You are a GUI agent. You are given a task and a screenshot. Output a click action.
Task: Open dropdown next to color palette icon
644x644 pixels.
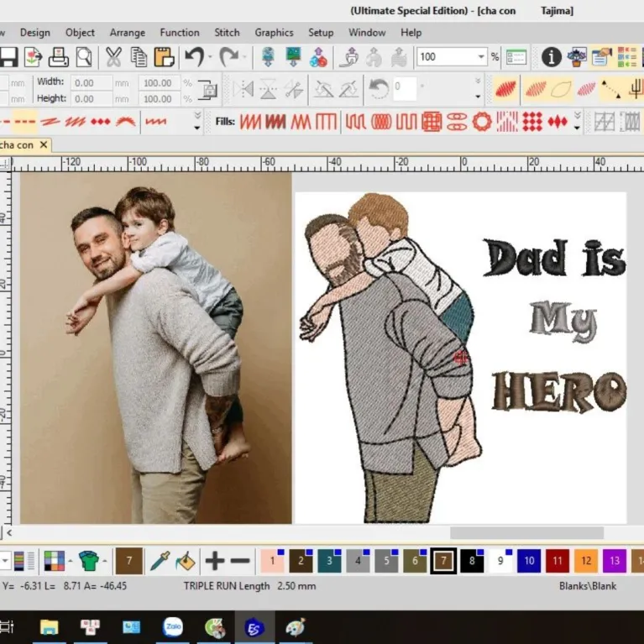(x=71, y=561)
